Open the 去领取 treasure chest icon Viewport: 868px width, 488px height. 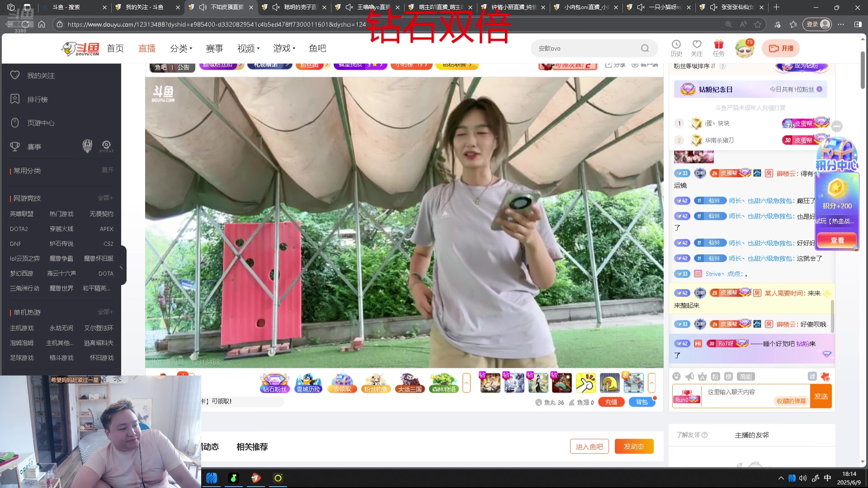click(342, 383)
